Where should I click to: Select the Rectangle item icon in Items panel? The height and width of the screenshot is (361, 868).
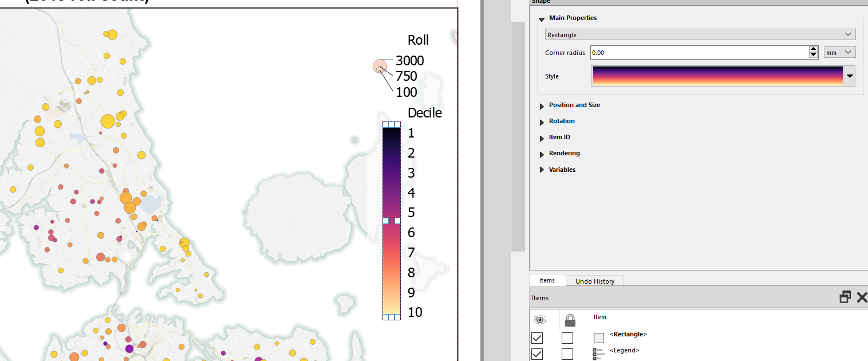pos(598,338)
